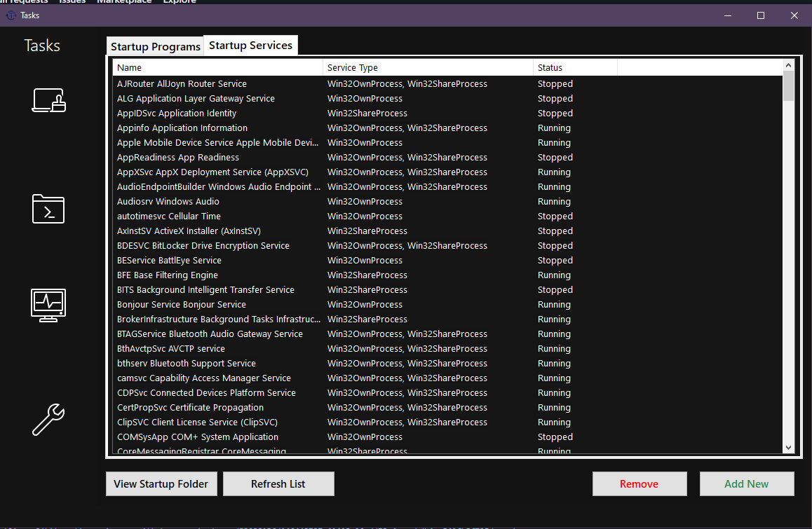The width and height of the screenshot is (812, 529).
Task: Sort by the Service Type column header
Action: pyautogui.click(x=428, y=68)
